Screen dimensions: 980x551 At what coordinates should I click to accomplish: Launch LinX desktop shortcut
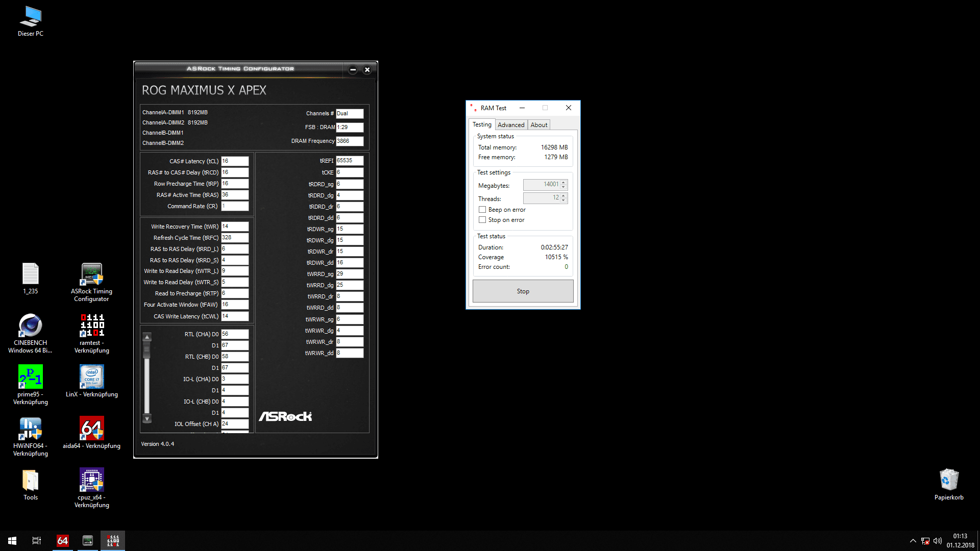92,381
